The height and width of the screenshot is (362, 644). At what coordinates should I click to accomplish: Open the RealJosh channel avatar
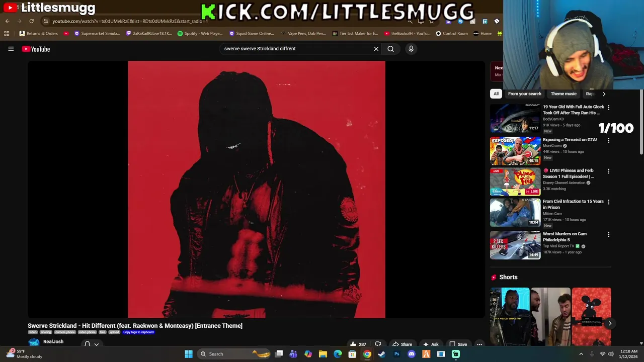pyautogui.click(x=34, y=343)
